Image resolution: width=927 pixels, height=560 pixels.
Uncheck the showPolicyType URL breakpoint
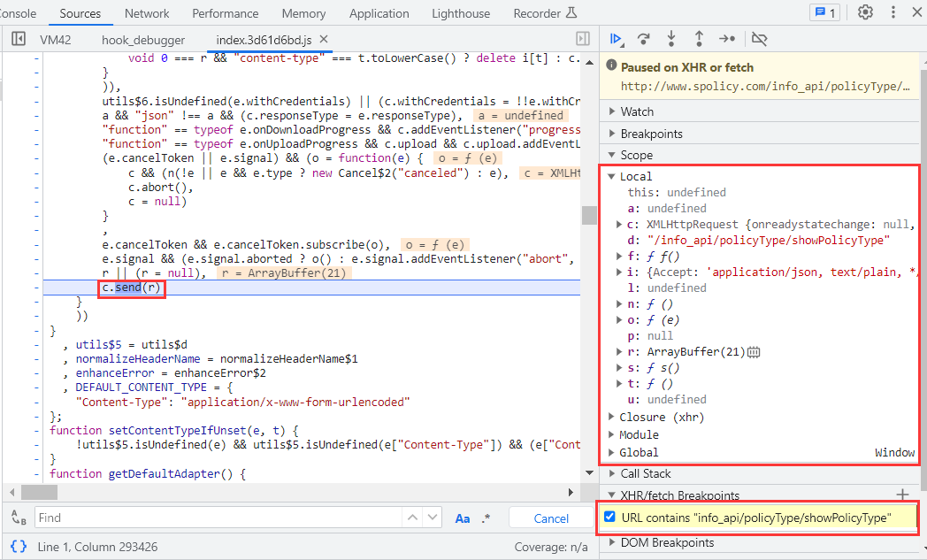pyautogui.click(x=609, y=518)
